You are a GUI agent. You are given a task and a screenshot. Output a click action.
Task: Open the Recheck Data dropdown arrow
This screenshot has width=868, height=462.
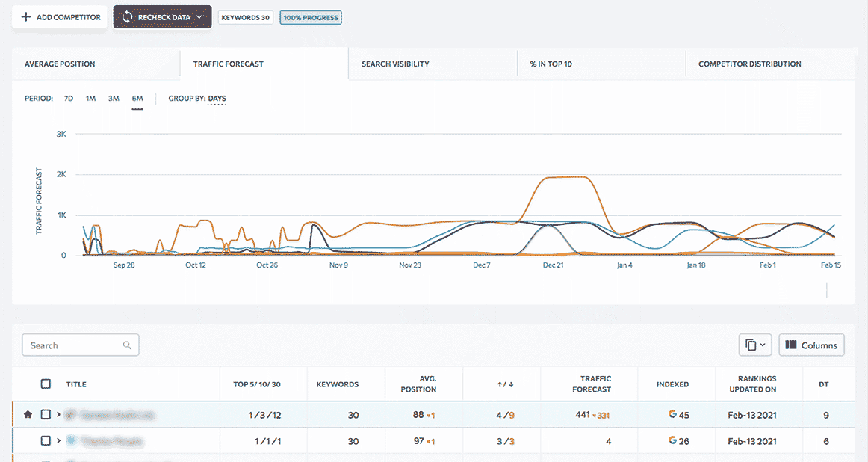pos(199,17)
